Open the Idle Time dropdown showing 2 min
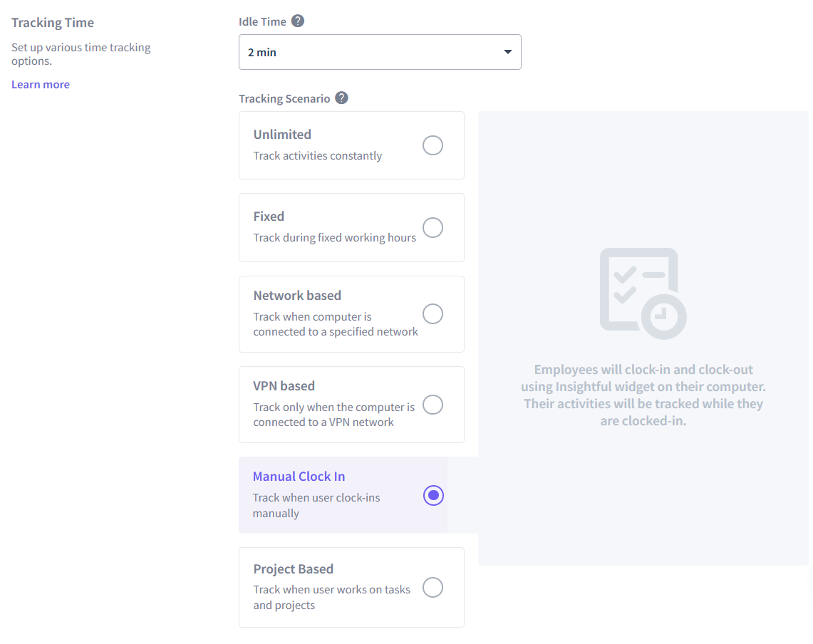This screenshot has width=813, height=644. point(380,52)
